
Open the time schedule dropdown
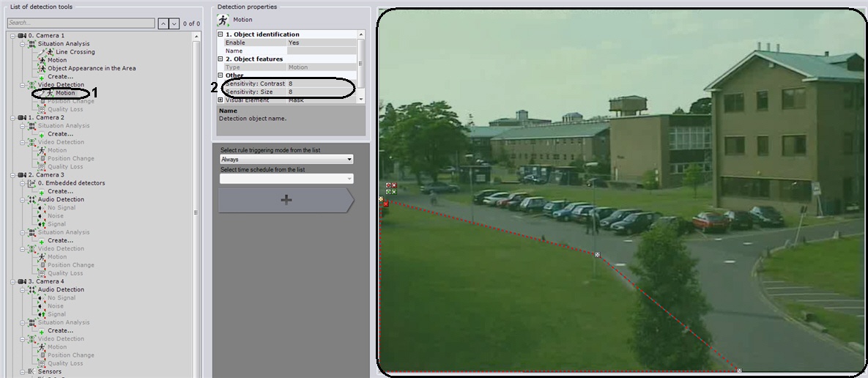[286, 179]
